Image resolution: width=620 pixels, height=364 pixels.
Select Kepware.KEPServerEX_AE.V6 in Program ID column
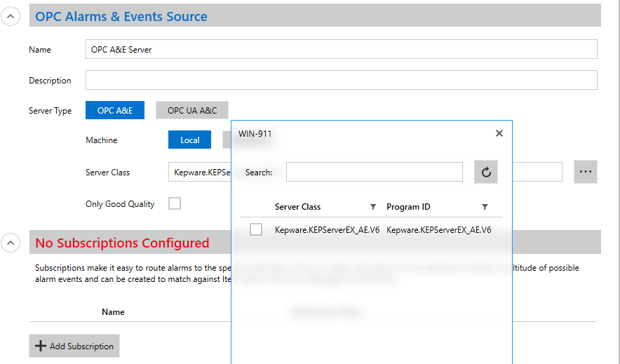click(x=439, y=230)
